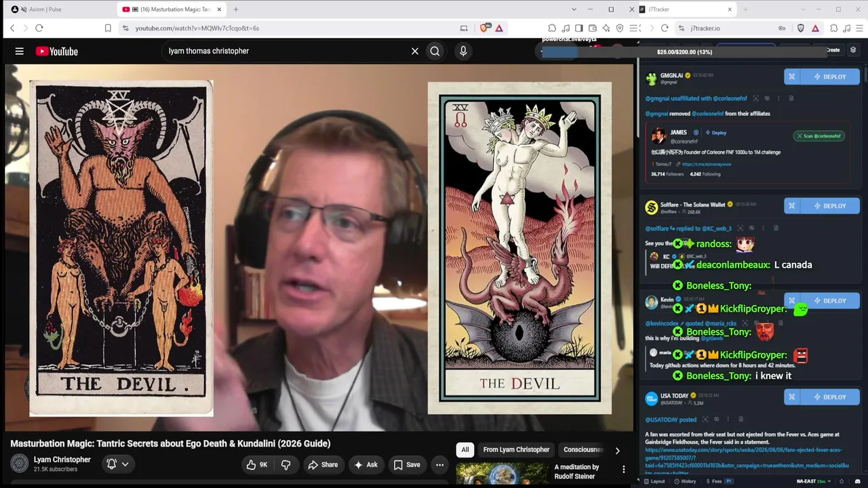The width and height of the screenshot is (868, 488).
Task: Deploy the Kevin post
Action: click(829, 301)
